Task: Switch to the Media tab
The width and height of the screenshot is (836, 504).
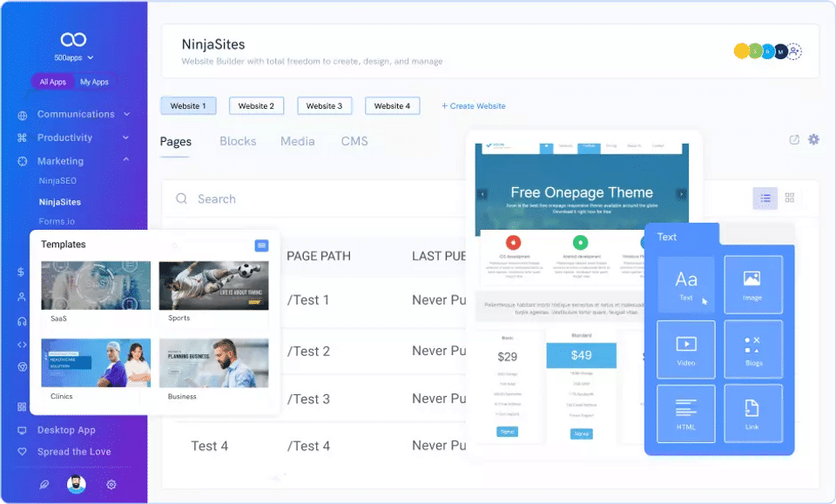Action: (x=298, y=141)
